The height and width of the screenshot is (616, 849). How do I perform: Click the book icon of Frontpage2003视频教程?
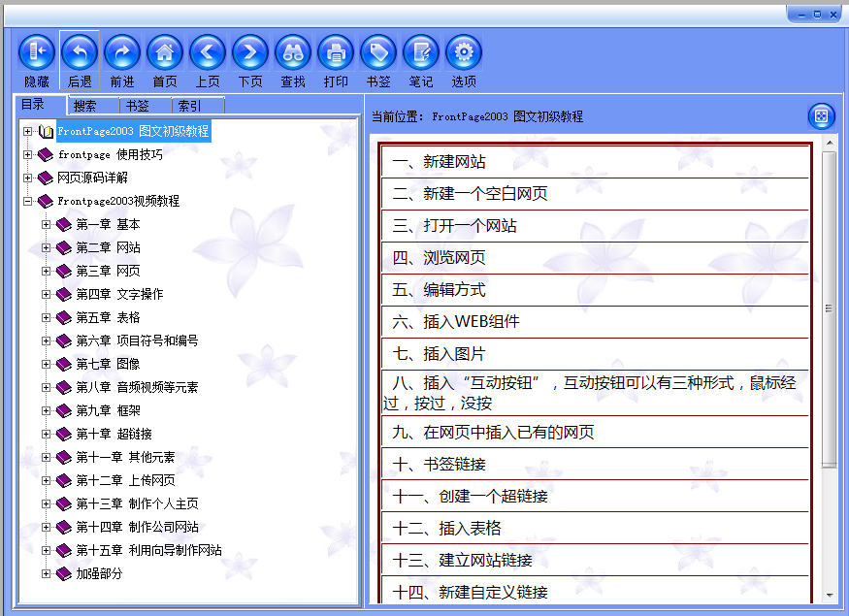click(x=46, y=202)
